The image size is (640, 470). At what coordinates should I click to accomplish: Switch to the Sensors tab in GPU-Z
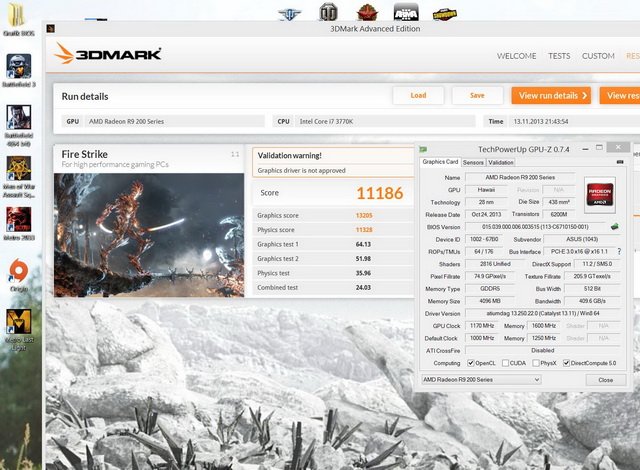tap(473, 162)
